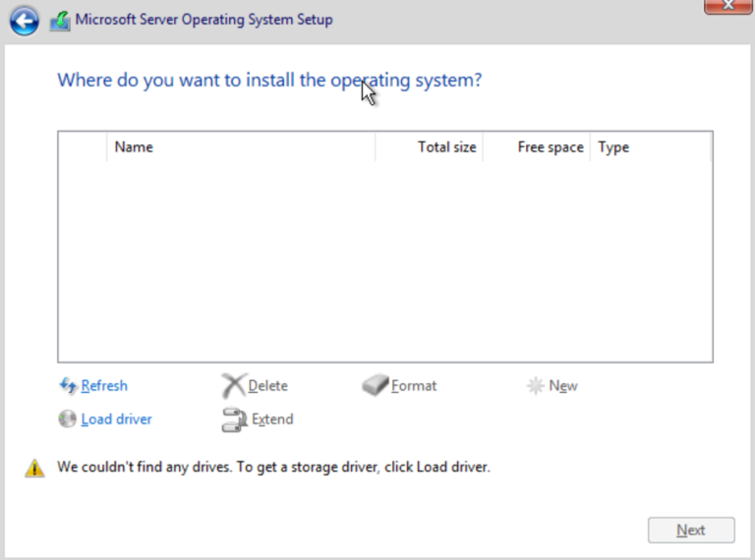
Task: Click the Delete X icon
Action: pos(234,385)
